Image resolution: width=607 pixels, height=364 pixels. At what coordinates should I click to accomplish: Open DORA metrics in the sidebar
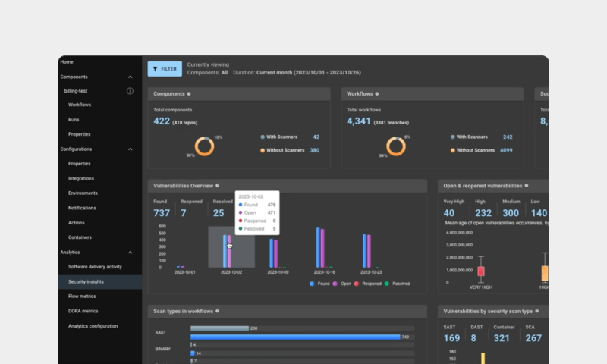(x=83, y=311)
